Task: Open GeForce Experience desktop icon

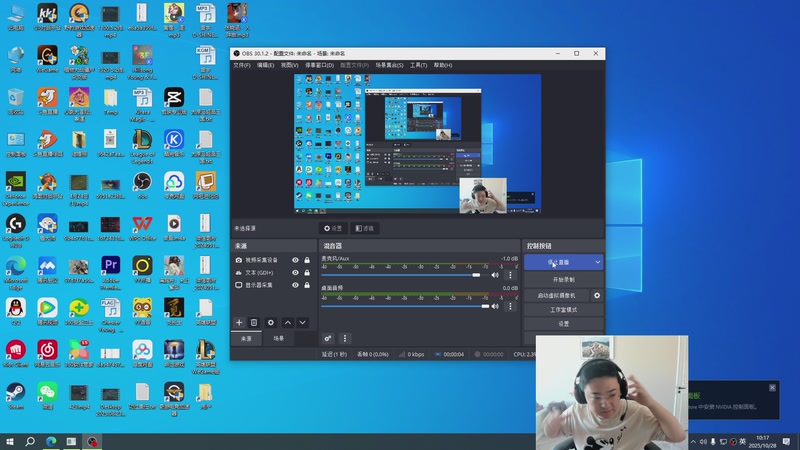Action: 16,188
